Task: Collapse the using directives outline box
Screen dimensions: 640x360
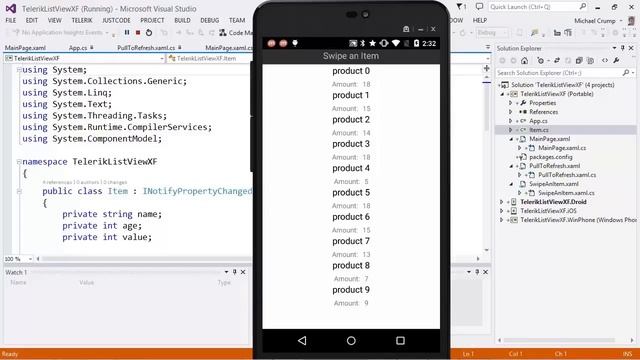Action: [19, 70]
